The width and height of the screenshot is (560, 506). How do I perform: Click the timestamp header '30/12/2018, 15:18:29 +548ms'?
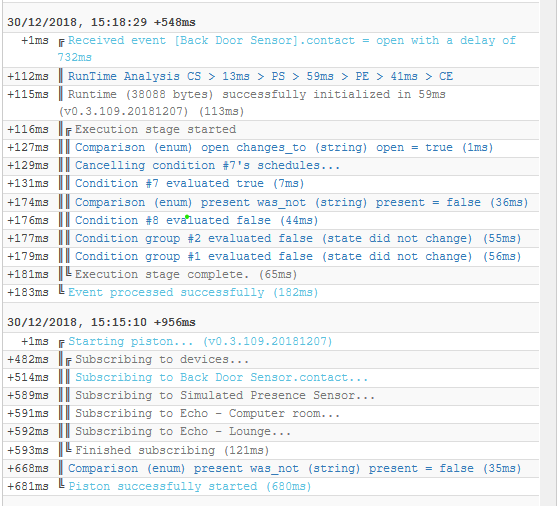(x=101, y=22)
